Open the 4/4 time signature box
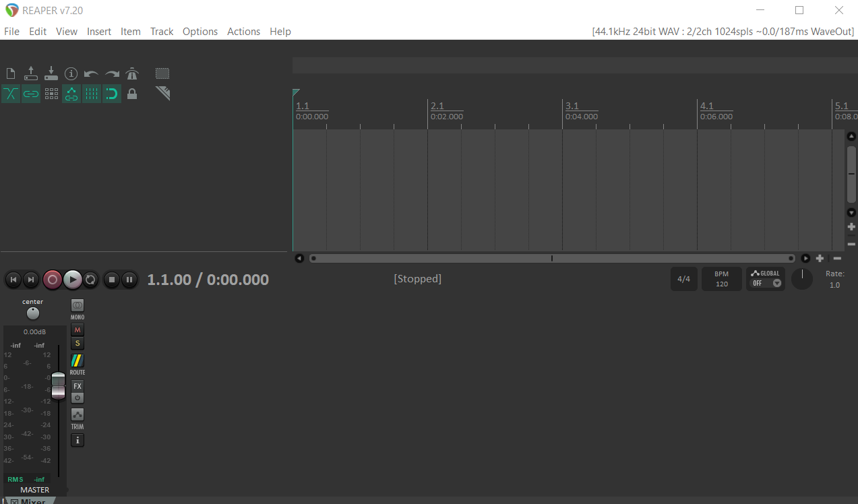The height and width of the screenshot is (504, 858). pos(684,279)
